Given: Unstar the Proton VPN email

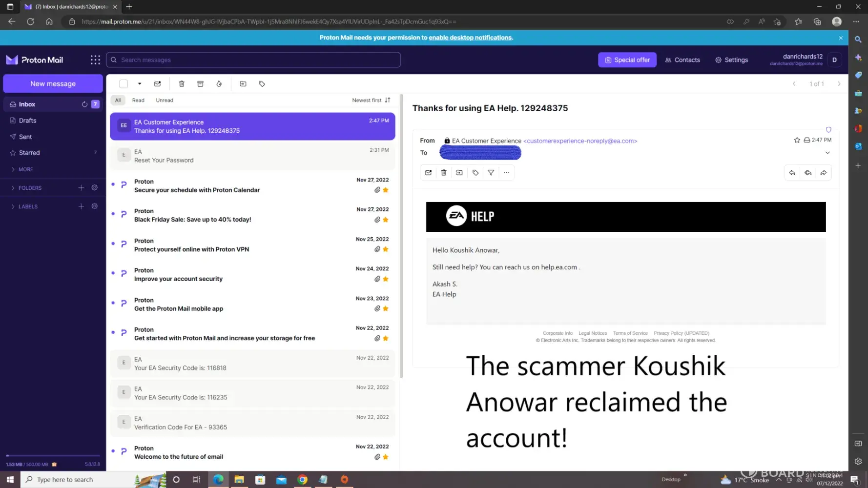Looking at the screenshot, I should click(386, 249).
